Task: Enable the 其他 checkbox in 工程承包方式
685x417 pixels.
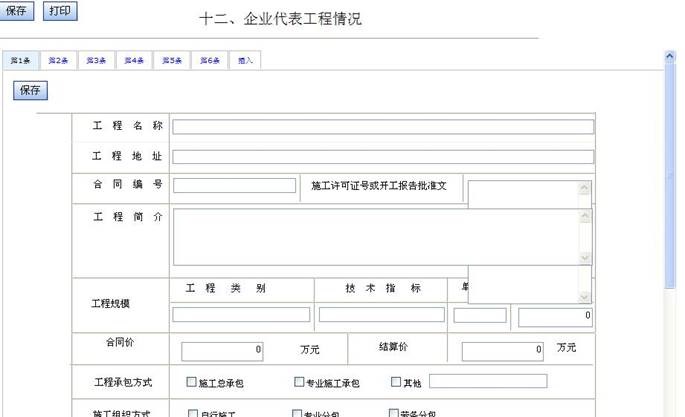Action: pyautogui.click(x=396, y=382)
